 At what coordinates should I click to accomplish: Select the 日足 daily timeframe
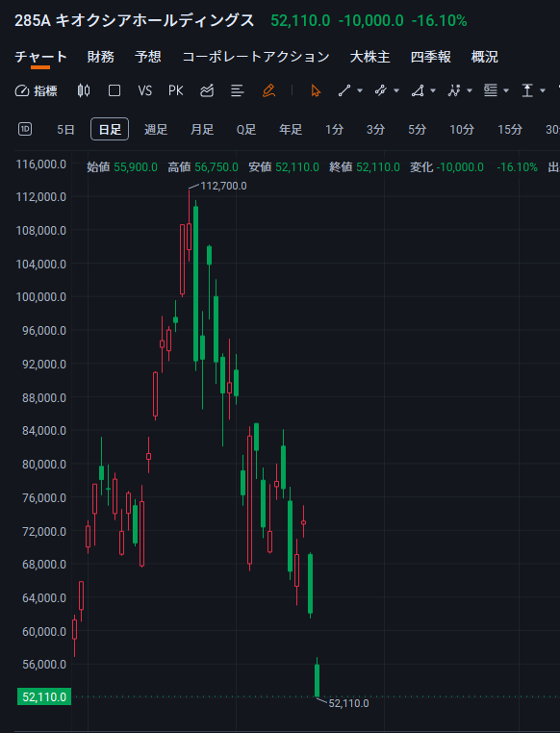(x=110, y=130)
